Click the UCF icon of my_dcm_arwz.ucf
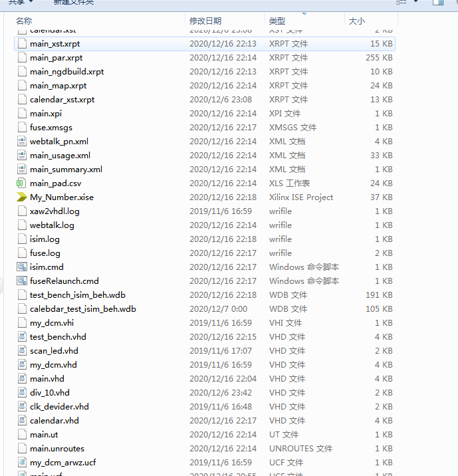The width and height of the screenshot is (458, 476). coord(22,463)
